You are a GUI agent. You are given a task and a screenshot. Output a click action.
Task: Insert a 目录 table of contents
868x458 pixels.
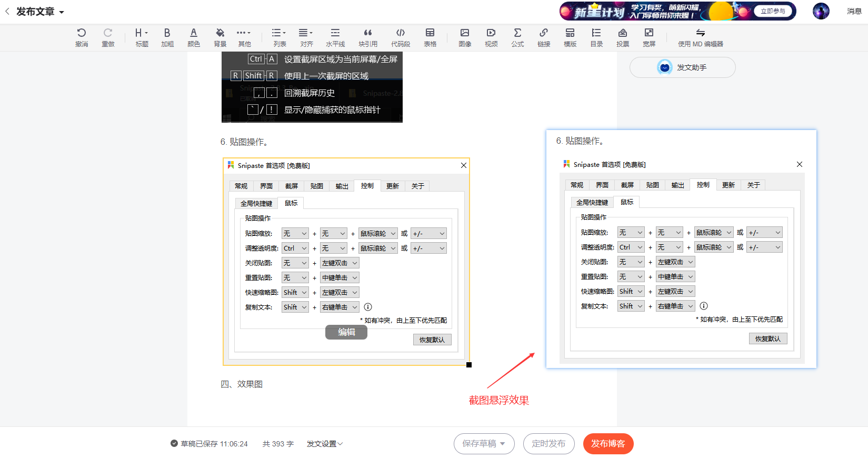(596, 38)
